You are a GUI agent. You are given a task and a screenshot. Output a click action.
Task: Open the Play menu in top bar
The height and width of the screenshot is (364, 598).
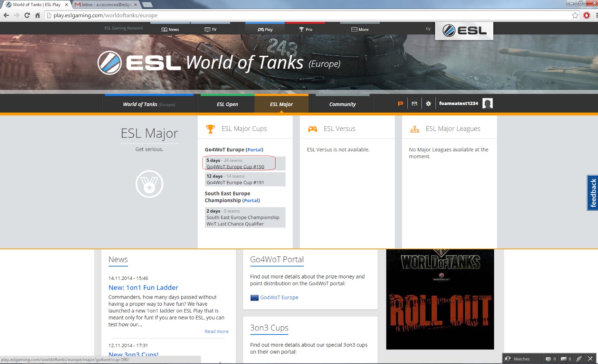click(265, 30)
